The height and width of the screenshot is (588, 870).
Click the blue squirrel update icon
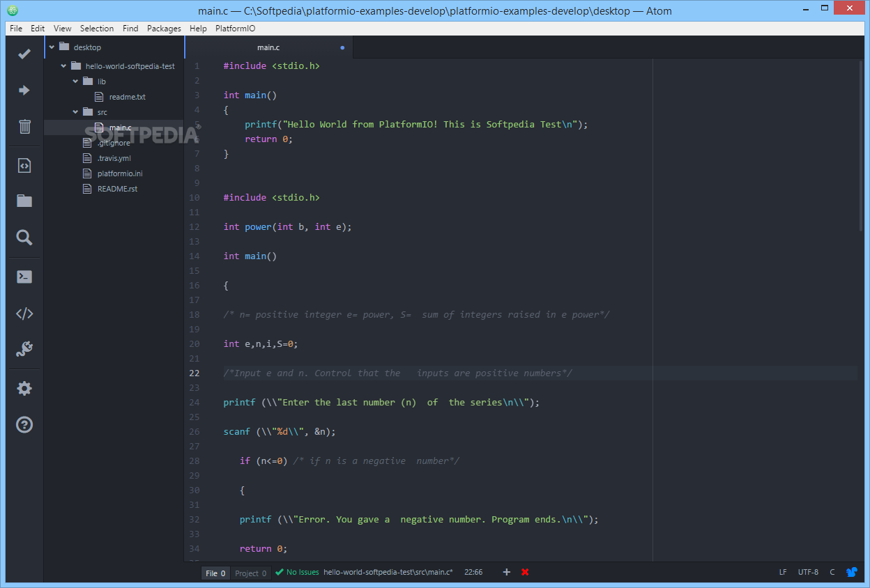pos(852,572)
